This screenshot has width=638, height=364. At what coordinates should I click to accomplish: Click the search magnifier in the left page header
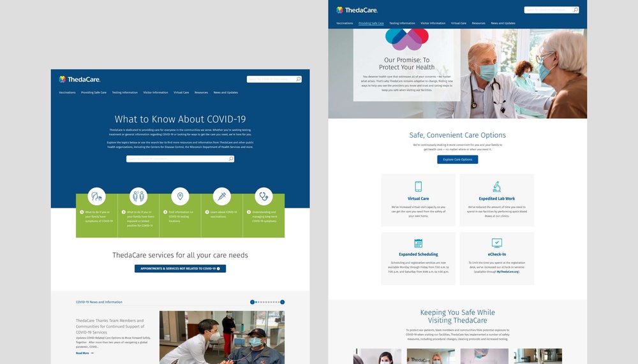click(x=298, y=79)
